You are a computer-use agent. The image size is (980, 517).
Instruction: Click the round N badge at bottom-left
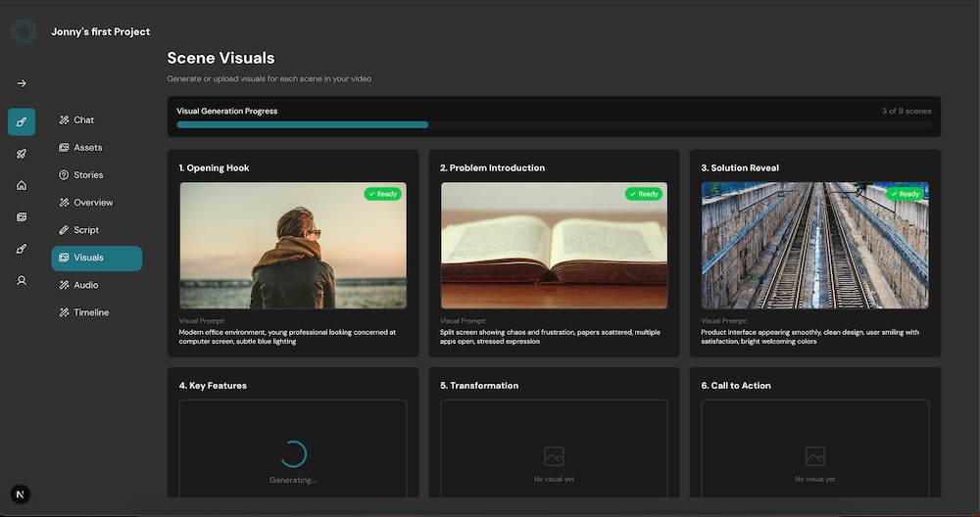tap(21, 494)
